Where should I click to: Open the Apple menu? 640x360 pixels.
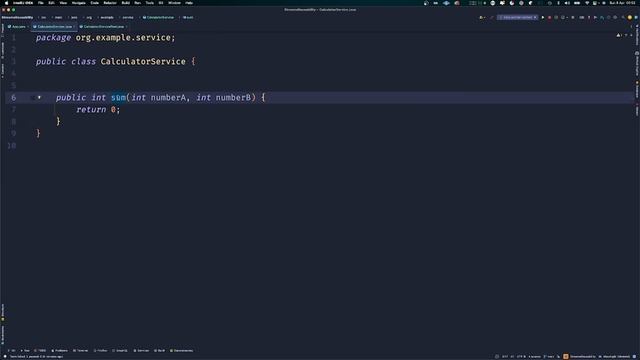6,3
